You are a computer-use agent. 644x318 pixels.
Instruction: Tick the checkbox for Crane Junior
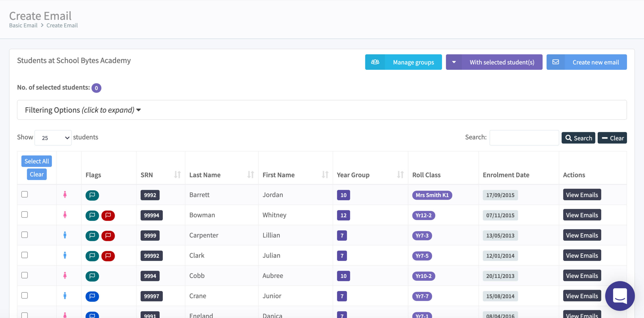(24, 295)
